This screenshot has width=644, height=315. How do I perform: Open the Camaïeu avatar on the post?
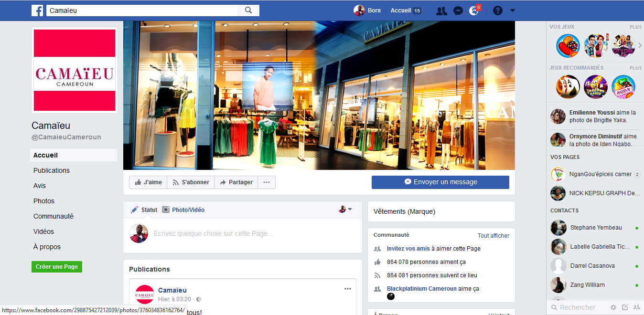coord(145,294)
